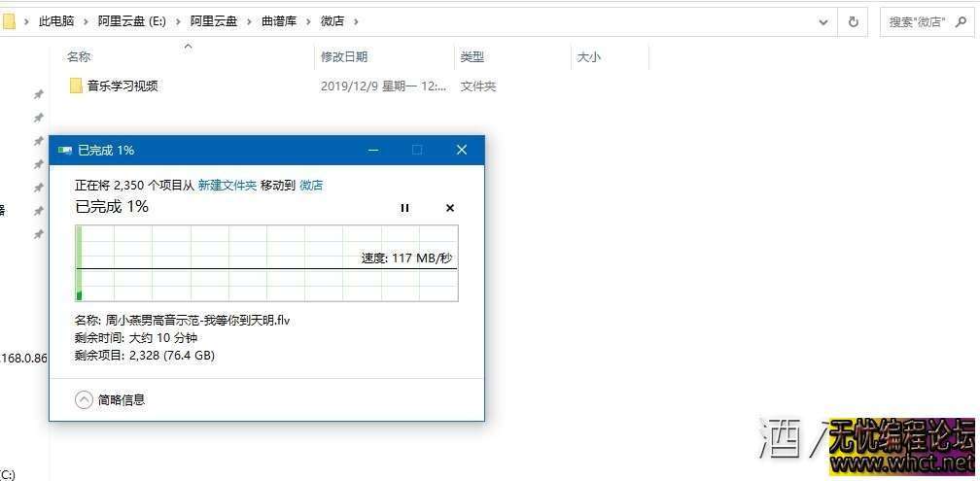Click the refresh button in address bar

click(x=854, y=21)
